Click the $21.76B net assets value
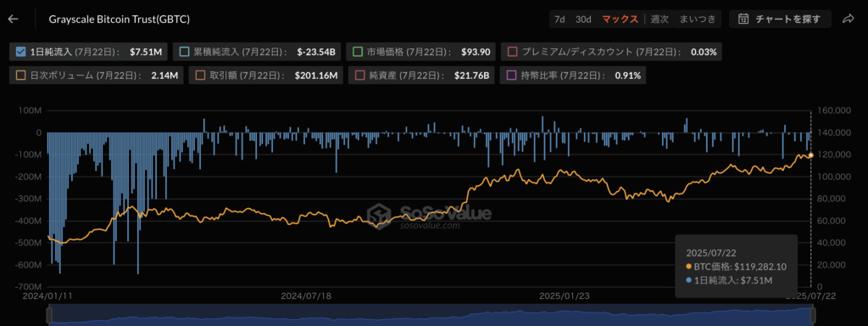Screen dimensions: 868x326 coord(471,76)
